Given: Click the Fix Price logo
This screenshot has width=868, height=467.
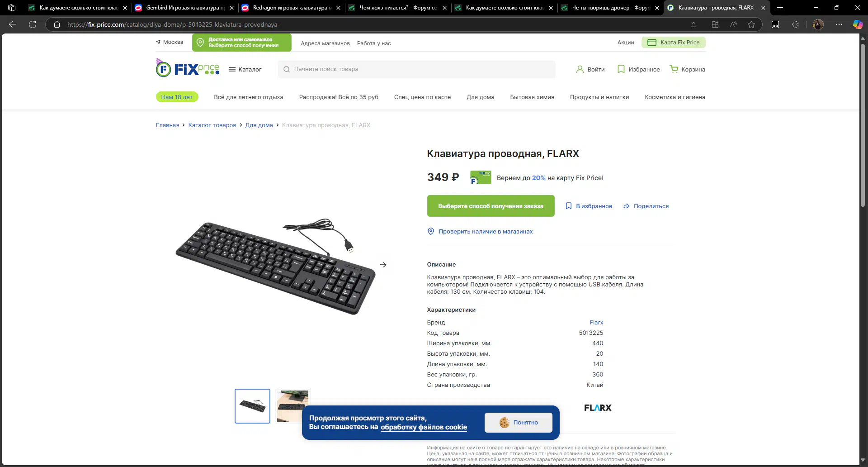Looking at the screenshot, I should 188,68.
